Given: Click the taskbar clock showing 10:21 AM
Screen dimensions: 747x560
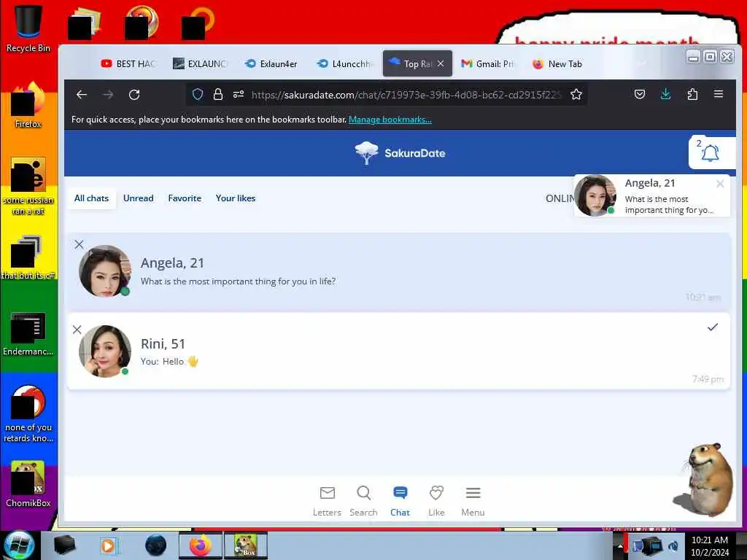Looking at the screenshot, I should pyautogui.click(x=709, y=545).
